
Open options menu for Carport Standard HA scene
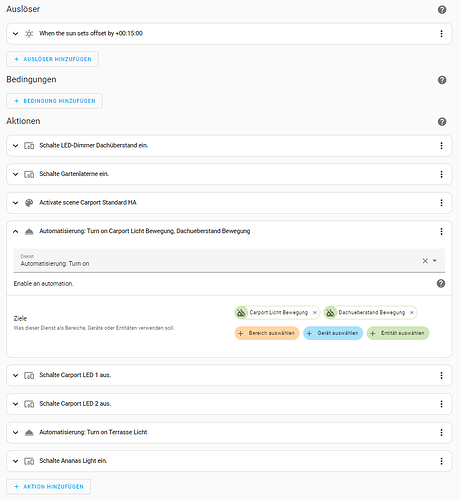[x=441, y=203]
